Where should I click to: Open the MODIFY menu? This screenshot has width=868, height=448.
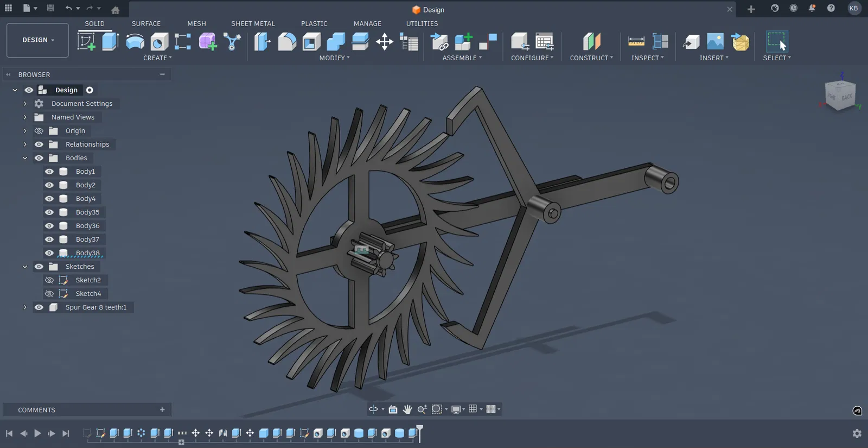334,58
